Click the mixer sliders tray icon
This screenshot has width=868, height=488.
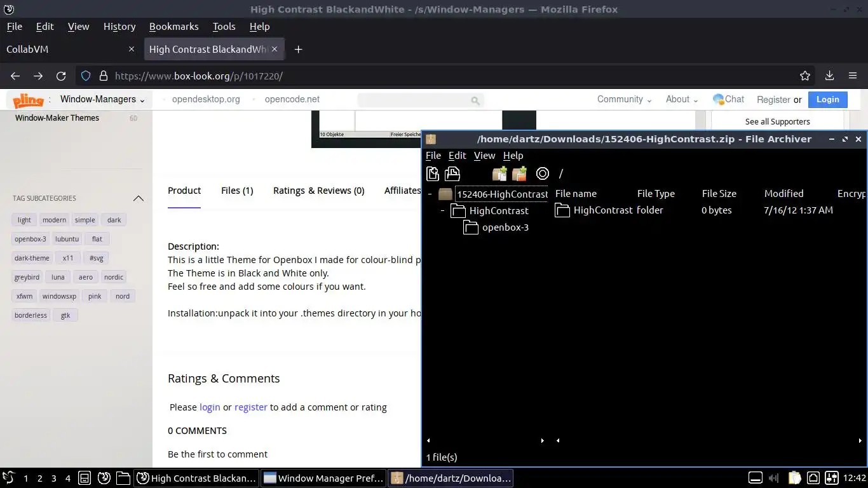tap(832, 478)
